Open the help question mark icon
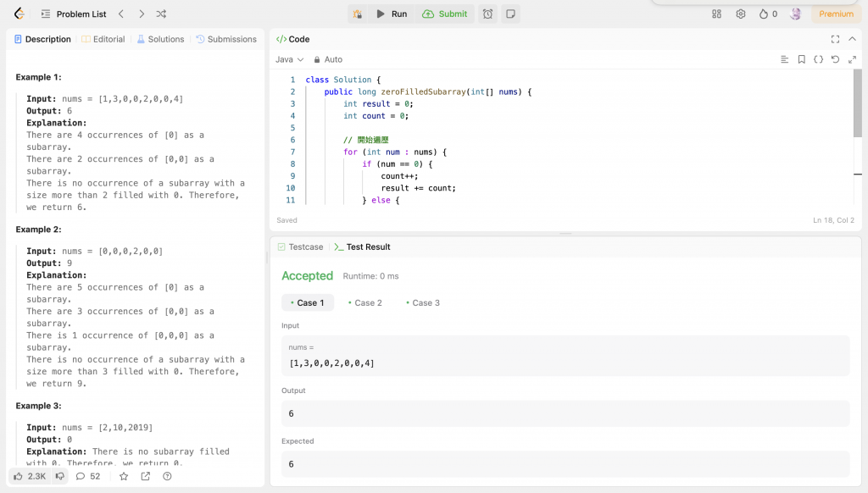 [x=167, y=476]
